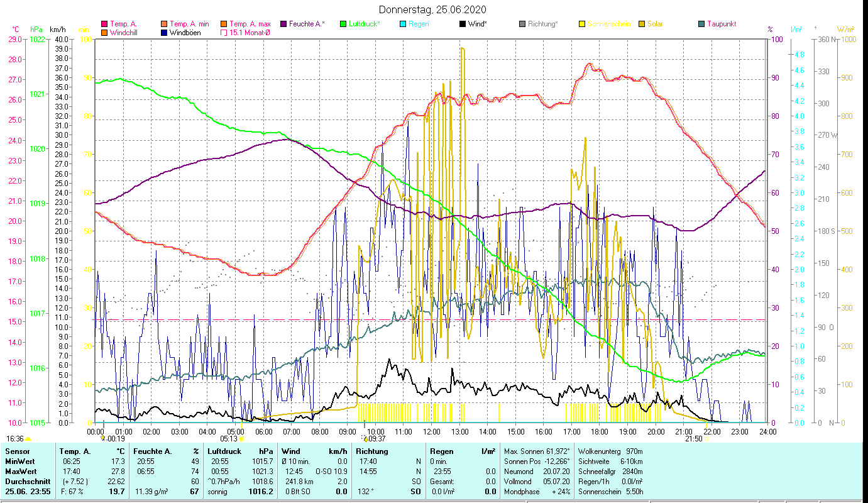The height and width of the screenshot is (503, 868).
Task: Click the wind force text 0 Bft SO
Action: (297, 490)
